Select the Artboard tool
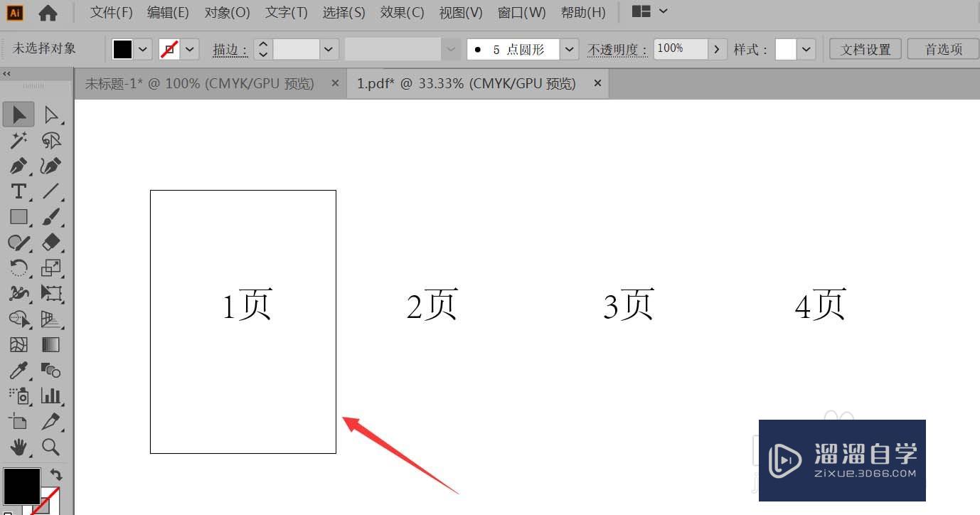Image resolution: width=980 pixels, height=515 pixels. [18, 421]
